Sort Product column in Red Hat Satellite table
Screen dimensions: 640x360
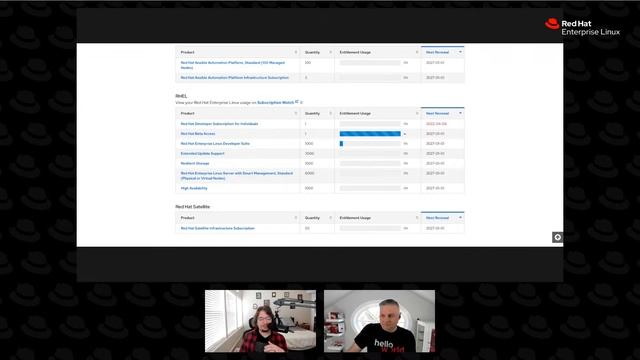coord(296,218)
